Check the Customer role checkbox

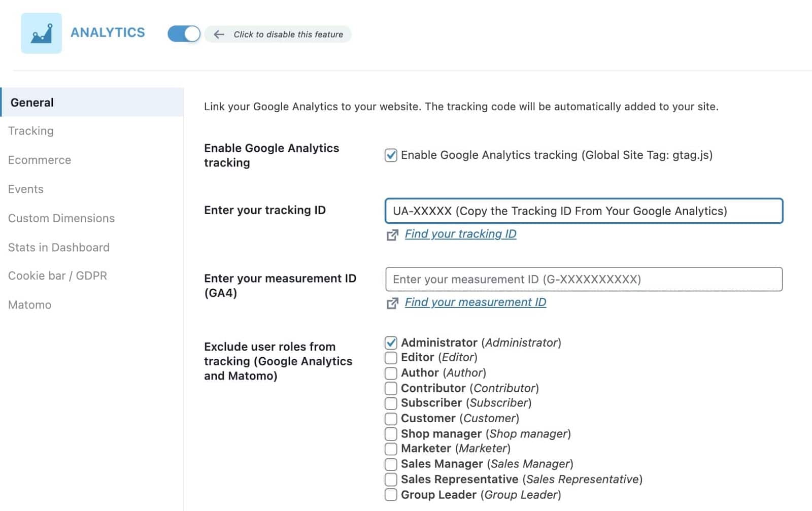point(391,419)
